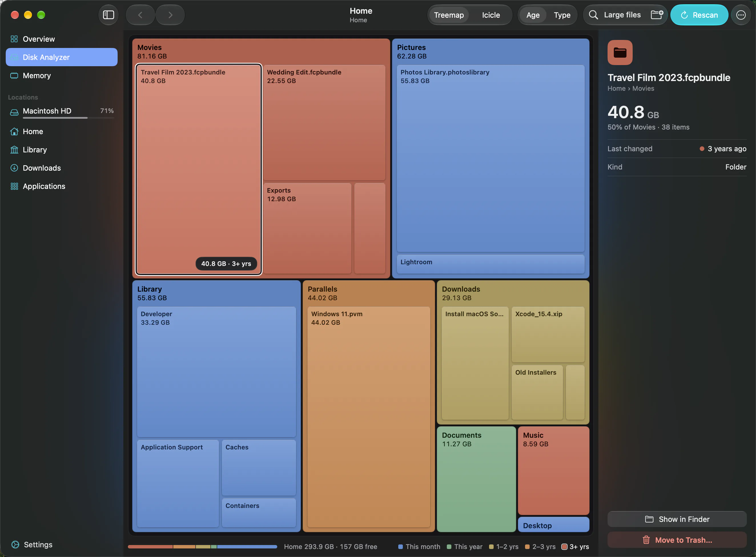Image resolution: width=756 pixels, height=557 pixels.
Task: Color blocks by Type
Action: pos(562,15)
